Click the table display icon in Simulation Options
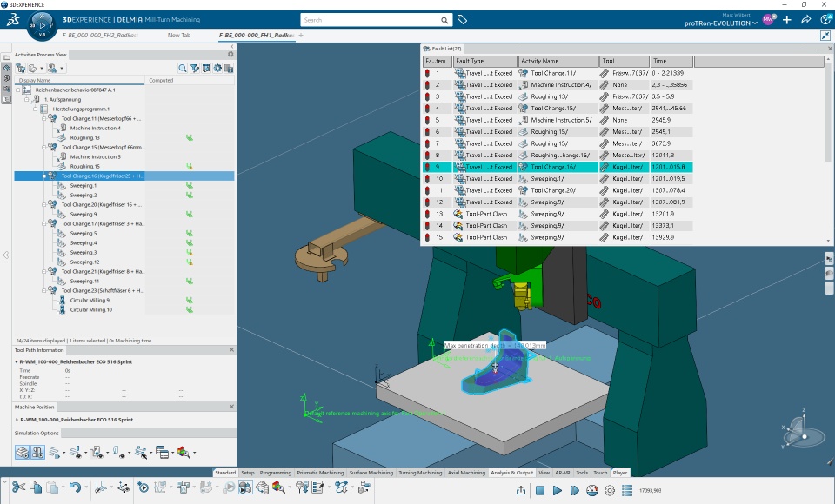Viewport: 835px width, 504px height. pyautogui.click(x=163, y=453)
